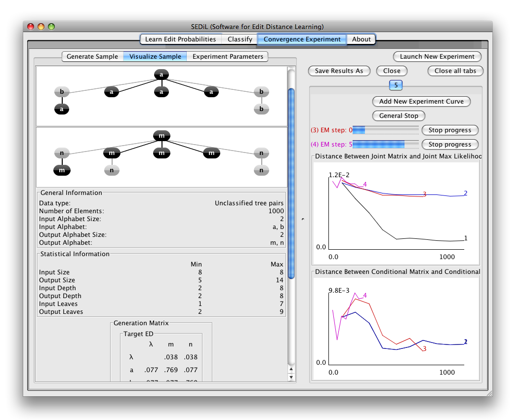The image size is (525, 420).
Task: Click the window resize grip corner
Action: pyautogui.click(x=489, y=393)
